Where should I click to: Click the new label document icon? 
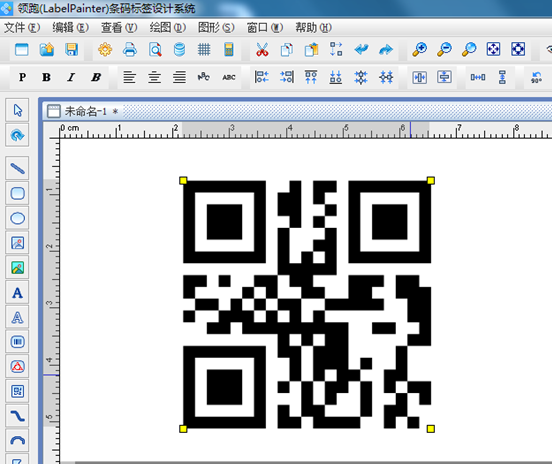(x=21, y=49)
